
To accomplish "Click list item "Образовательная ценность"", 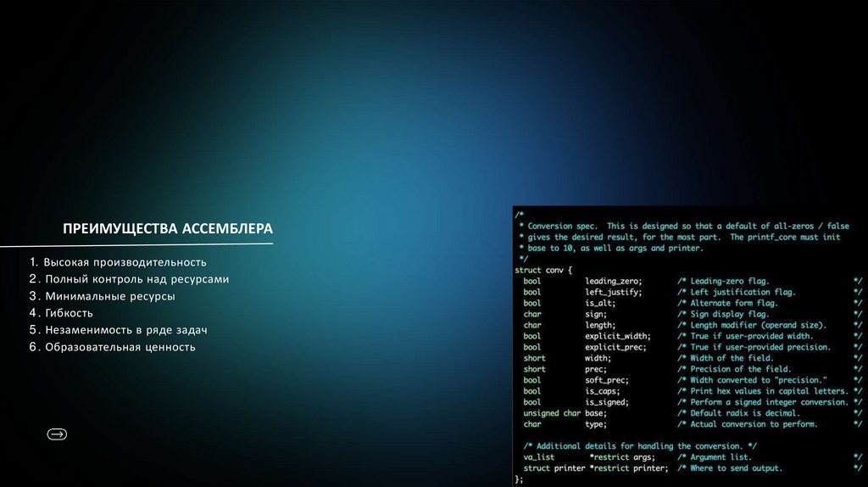I will tap(113, 347).
